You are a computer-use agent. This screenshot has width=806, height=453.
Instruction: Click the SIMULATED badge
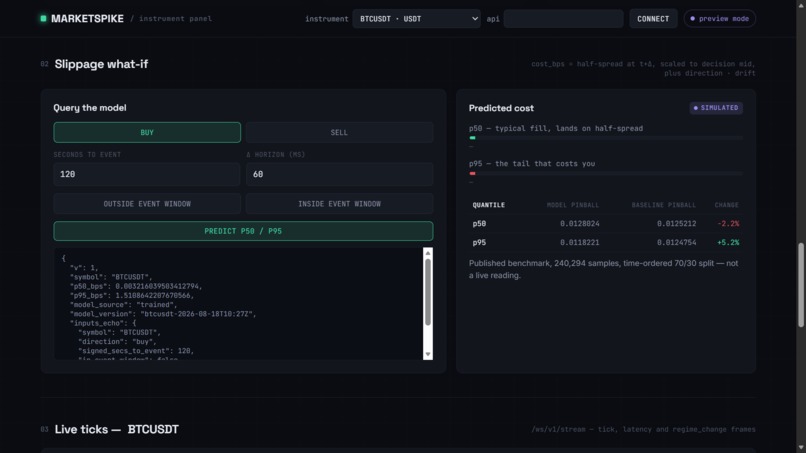(716, 108)
